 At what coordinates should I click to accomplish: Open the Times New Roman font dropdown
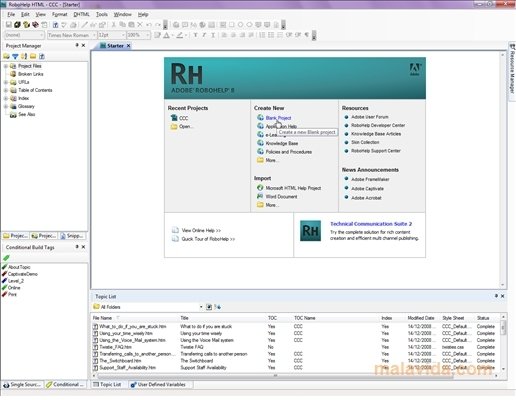[x=94, y=35]
